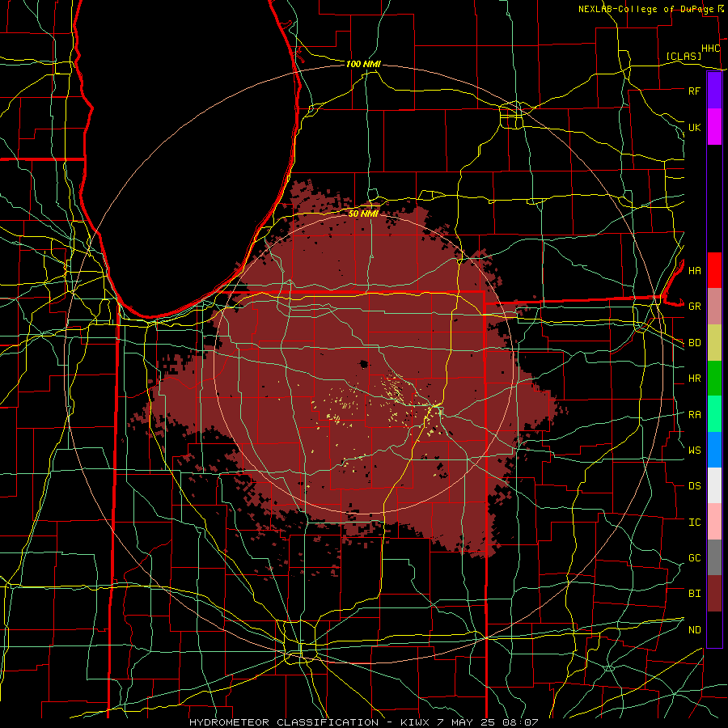Click the IC legend label
The height and width of the screenshot is (728, 728).
point(694,523)
